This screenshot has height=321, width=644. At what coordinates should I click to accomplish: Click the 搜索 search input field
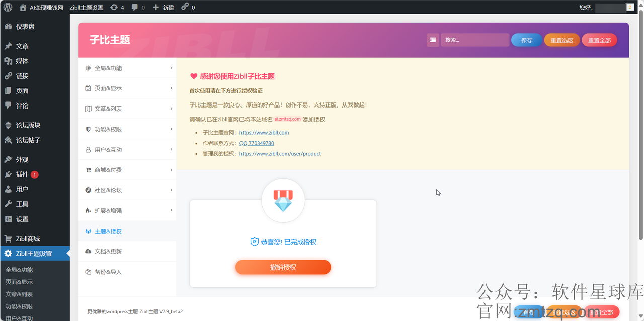coord(475,40)
